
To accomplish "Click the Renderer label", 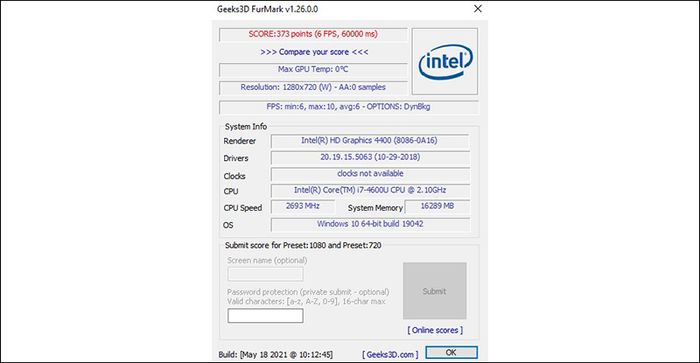I will (x=240, y=141).
